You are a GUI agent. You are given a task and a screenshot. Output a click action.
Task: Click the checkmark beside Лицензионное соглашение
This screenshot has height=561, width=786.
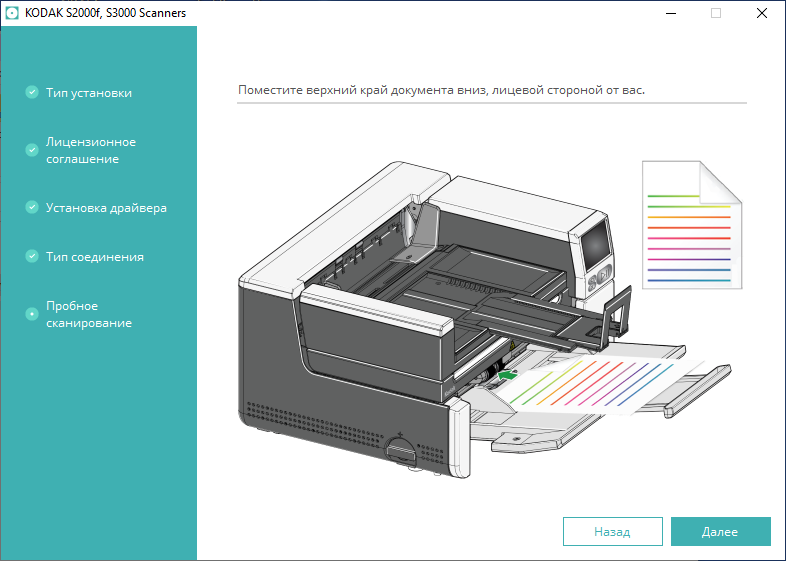coord(32,150)
